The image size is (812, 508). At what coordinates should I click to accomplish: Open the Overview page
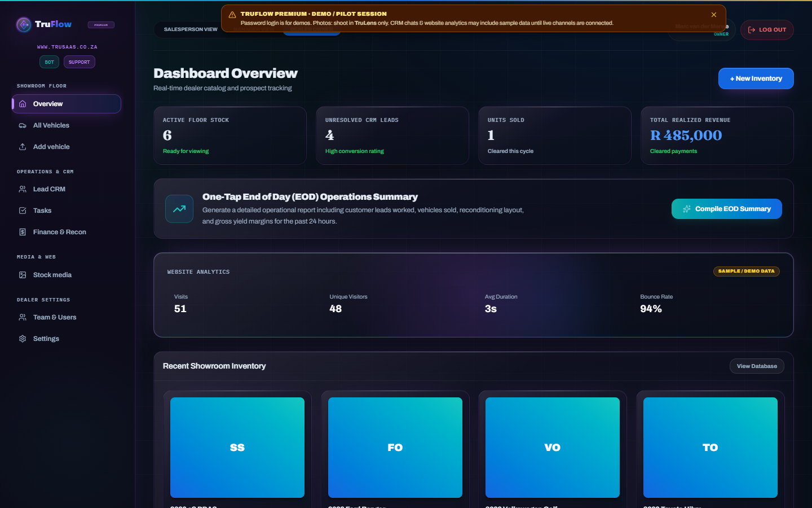(x=67, y=104)
